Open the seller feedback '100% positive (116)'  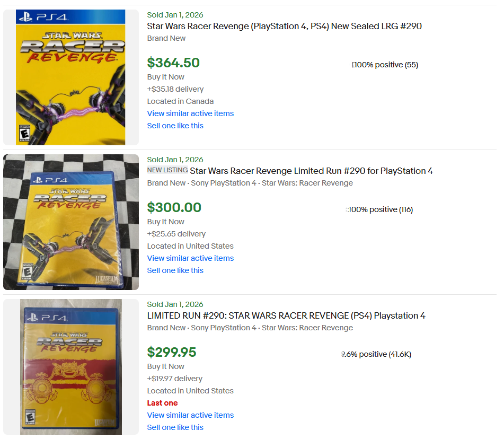point(380,209)
